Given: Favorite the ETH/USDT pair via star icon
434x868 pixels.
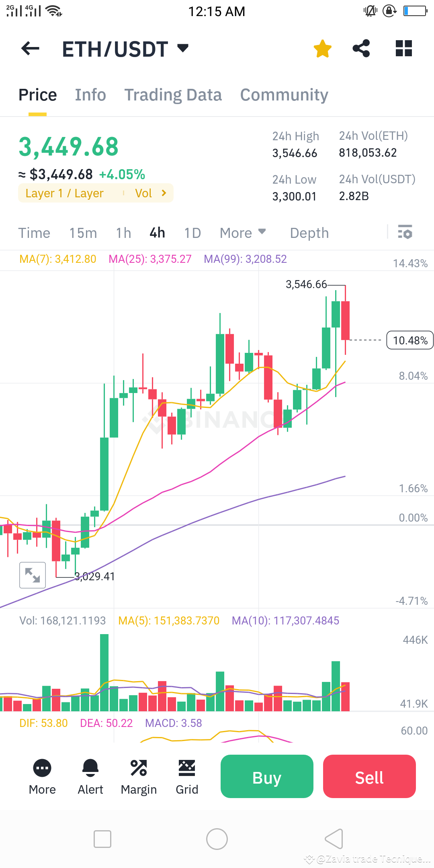Looking at the screenshot, I should coord(322,48).
